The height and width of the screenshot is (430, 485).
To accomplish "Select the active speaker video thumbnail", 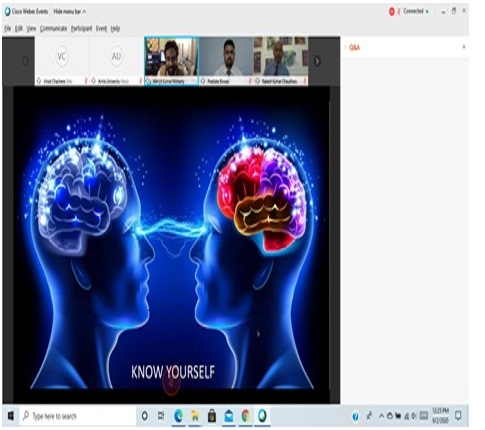I will (x=171, y=61).
